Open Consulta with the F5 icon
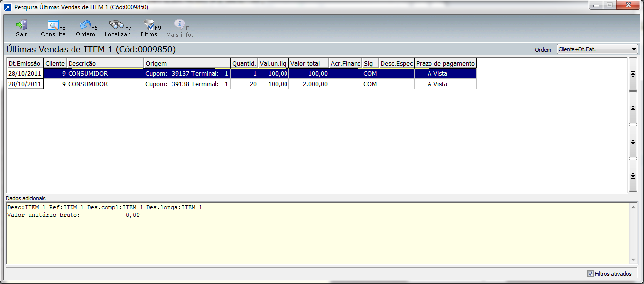 tap(53, 25)
